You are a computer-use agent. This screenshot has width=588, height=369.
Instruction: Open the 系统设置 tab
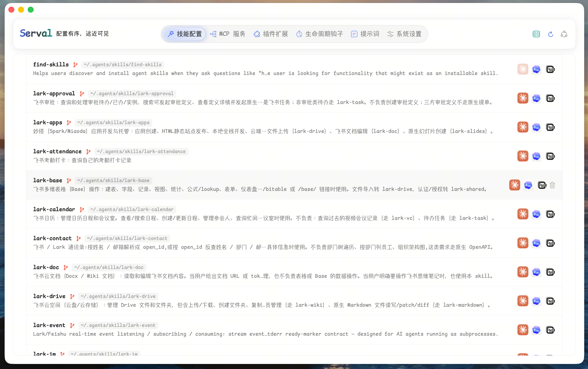pyautogui.click(x=404, y=34)
